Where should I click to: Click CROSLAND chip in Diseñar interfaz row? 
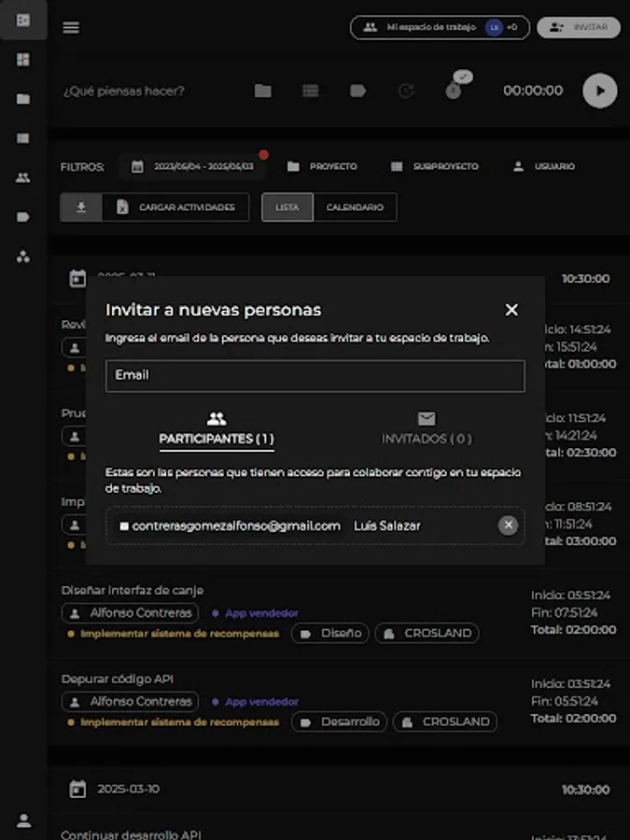coord(427,633)
